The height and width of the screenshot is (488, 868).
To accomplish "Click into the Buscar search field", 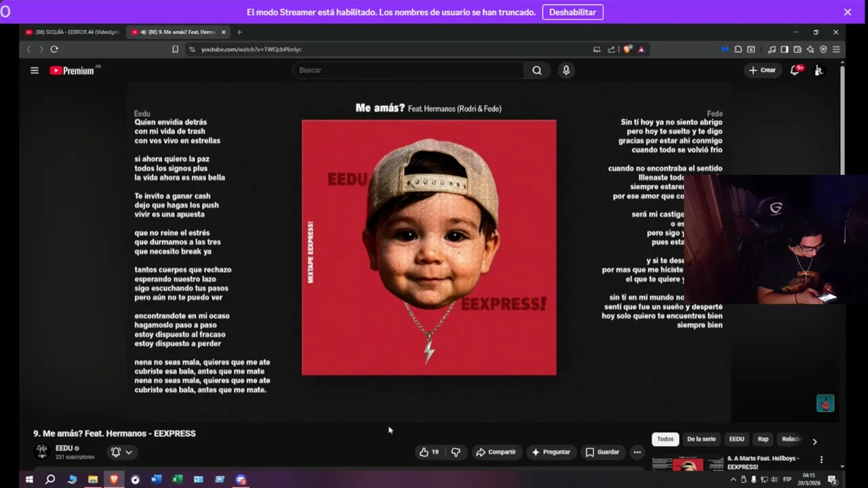I will tap(408, 70).
